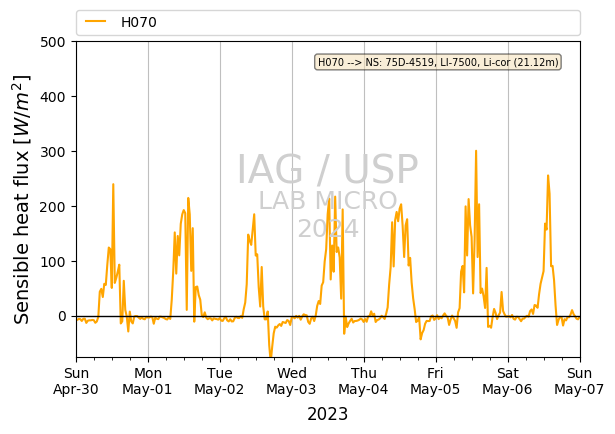Image resolution: width=615 pixels, height=434 pixels.
Task: Click the negative dip before Wed May-03
Action: (x=270, y=354)
